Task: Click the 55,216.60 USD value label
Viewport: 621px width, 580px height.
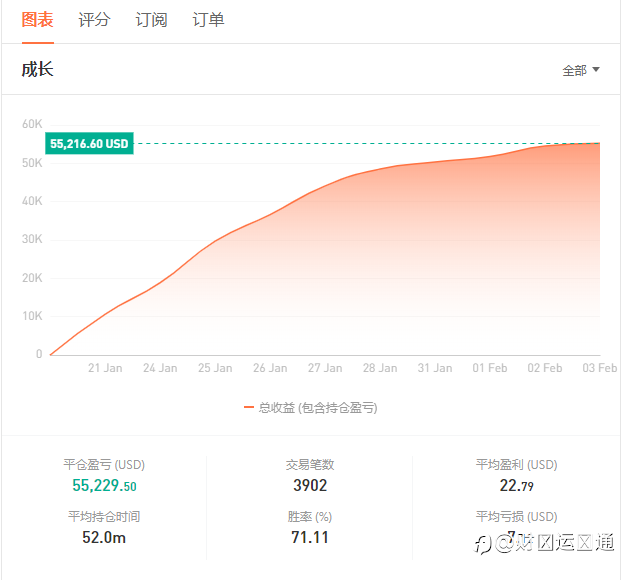Action: (x=90, y=143)
